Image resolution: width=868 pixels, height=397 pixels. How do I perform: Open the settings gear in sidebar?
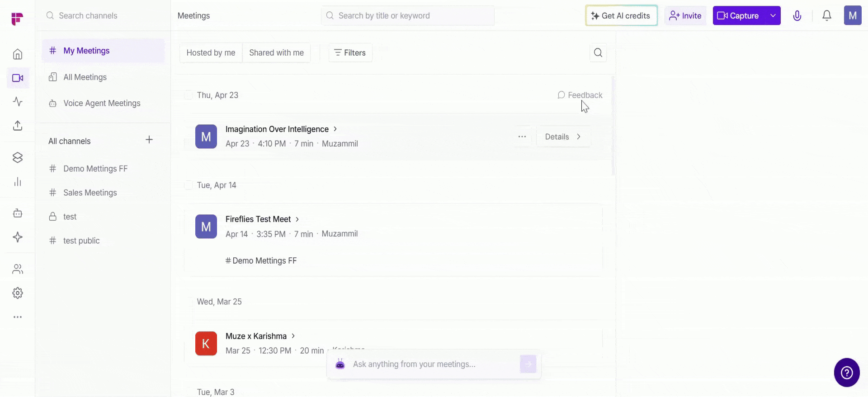pos(18,293)
